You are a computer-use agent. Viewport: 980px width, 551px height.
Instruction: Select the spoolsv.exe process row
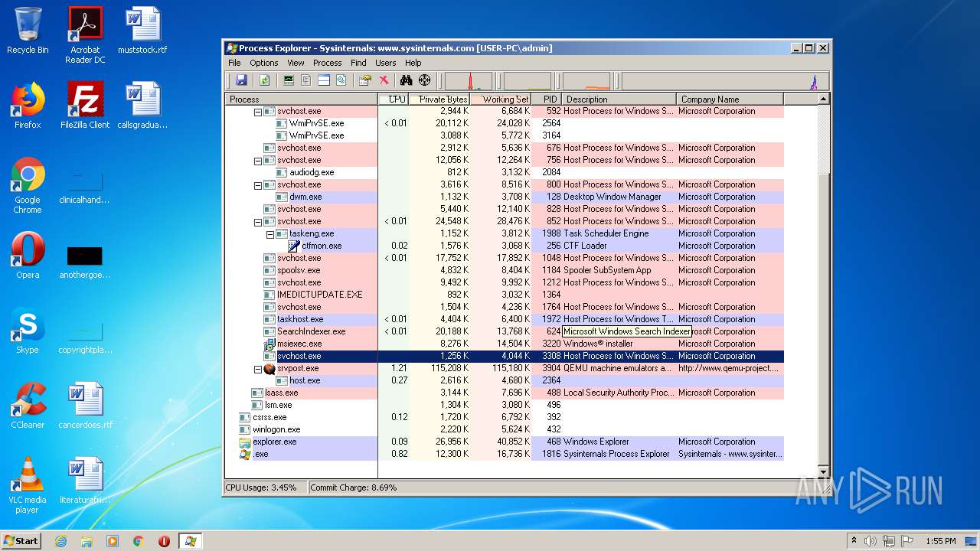505,270
